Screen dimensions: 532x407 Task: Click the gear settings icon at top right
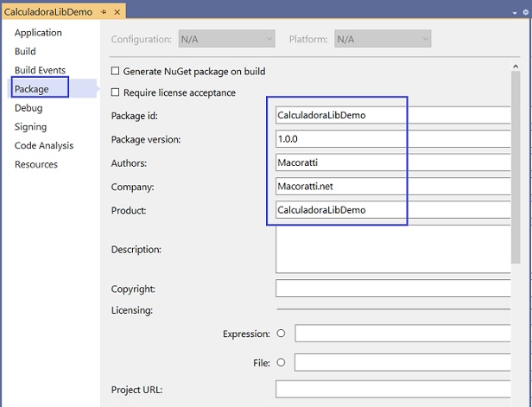click(526, 12)
